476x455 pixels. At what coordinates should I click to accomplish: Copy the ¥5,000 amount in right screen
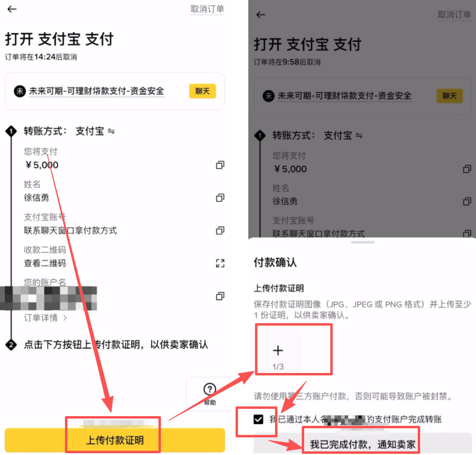(x=467, y=169)
